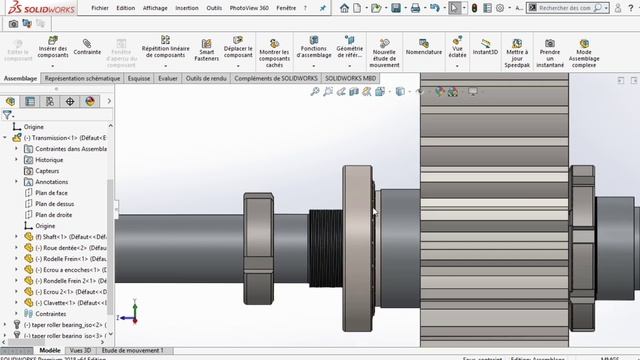Select the Contrainte mate tool

coord(87,47)
